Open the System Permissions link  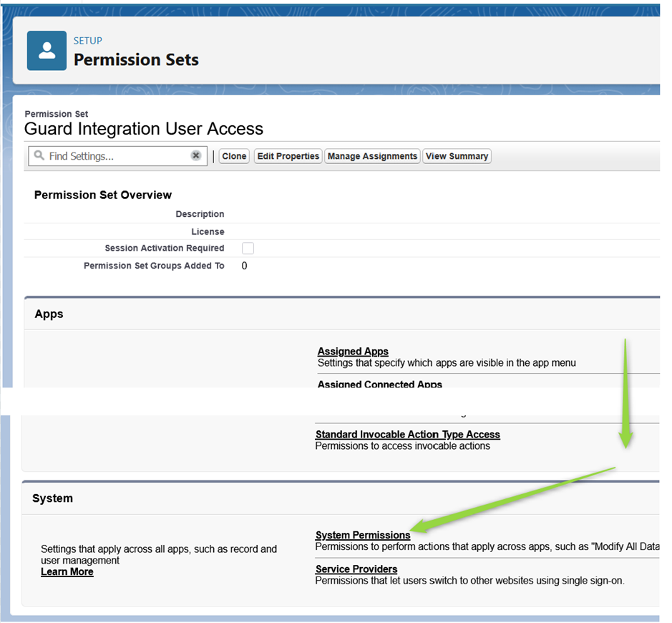[363, 535]
